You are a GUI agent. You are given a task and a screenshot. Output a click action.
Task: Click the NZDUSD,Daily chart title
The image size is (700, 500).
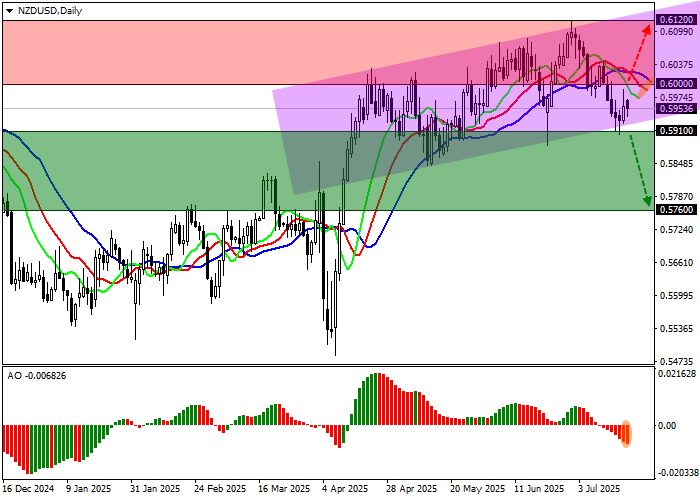click(x=50, y=11)
